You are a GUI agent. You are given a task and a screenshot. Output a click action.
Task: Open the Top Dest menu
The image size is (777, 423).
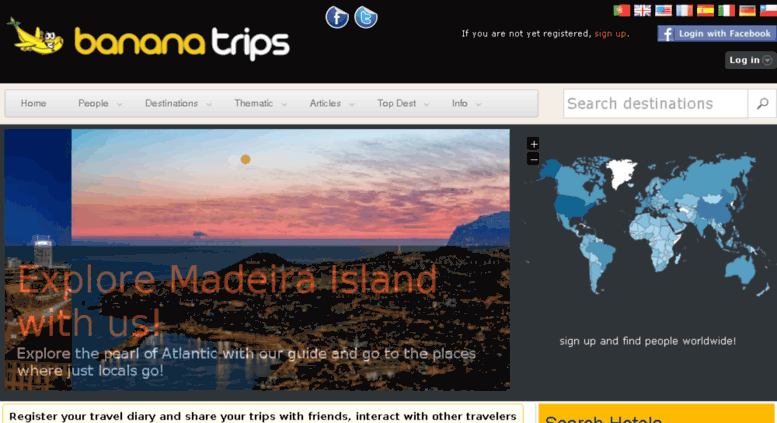click(x=403, y=104)
